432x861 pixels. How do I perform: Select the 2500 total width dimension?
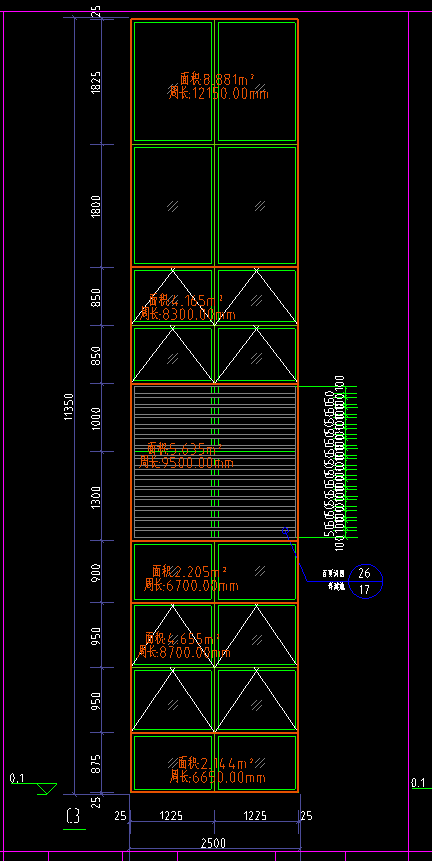[x=214, y=843]
